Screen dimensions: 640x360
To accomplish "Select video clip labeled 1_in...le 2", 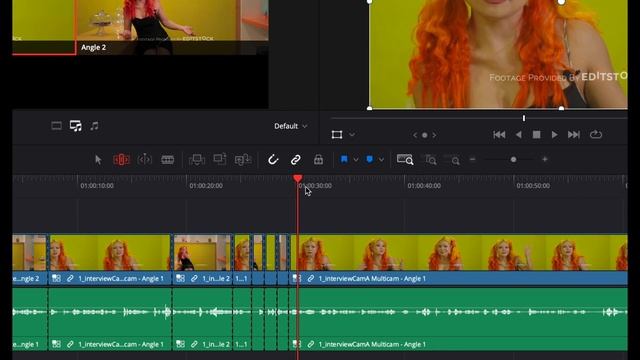I will click(x=202, y=259).
